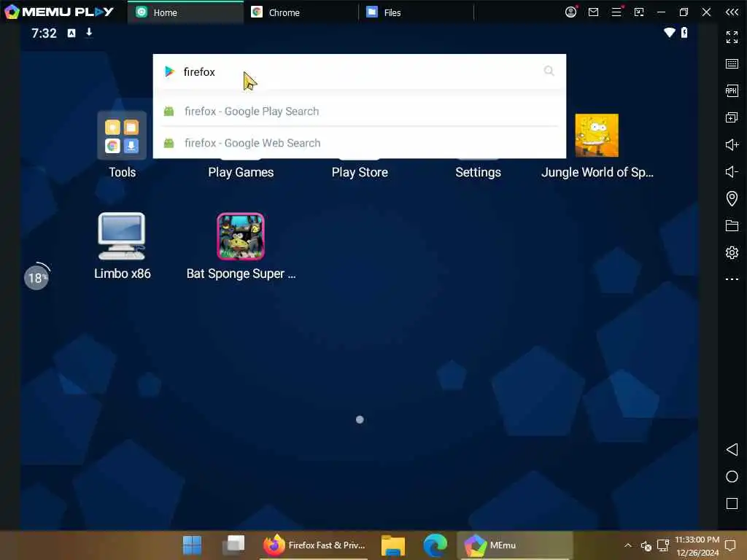This screenshot has height=560, width=747.
Task: Switch to the Files tab
Action: coord(417,12)
